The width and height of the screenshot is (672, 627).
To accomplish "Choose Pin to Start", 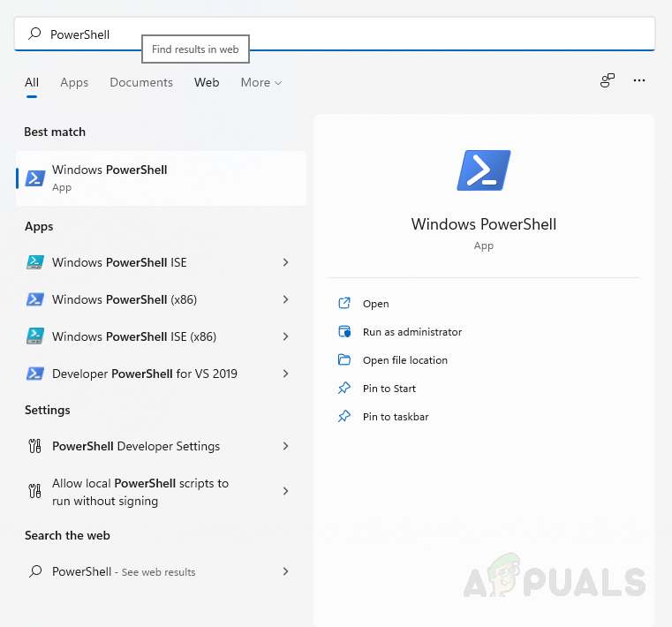I will click(389, 389).
